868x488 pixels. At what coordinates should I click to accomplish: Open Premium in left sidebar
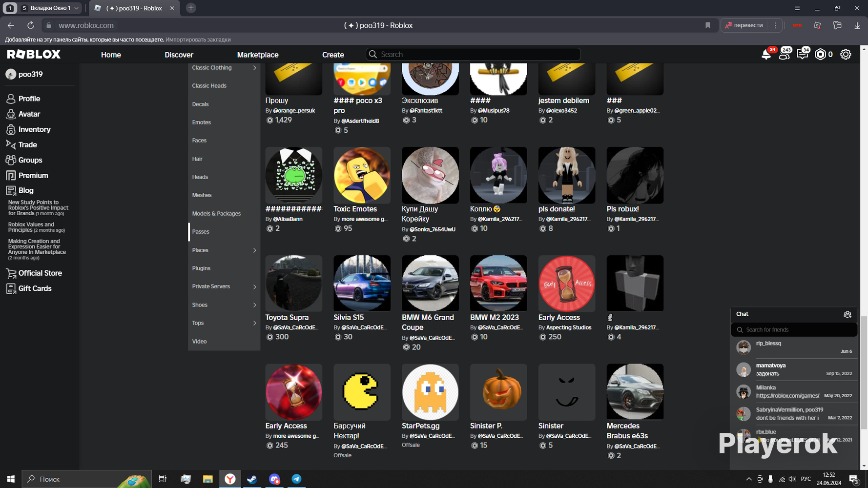pyautogui.click(x=33, y=176)
